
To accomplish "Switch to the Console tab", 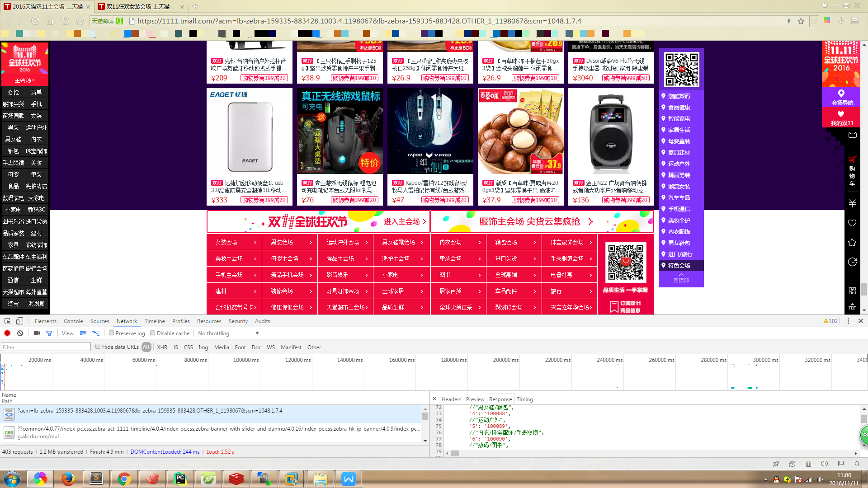I will [x=73, y=321].
